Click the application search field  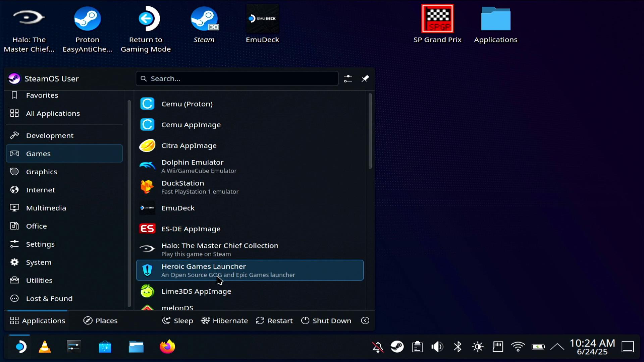[237, 78]
